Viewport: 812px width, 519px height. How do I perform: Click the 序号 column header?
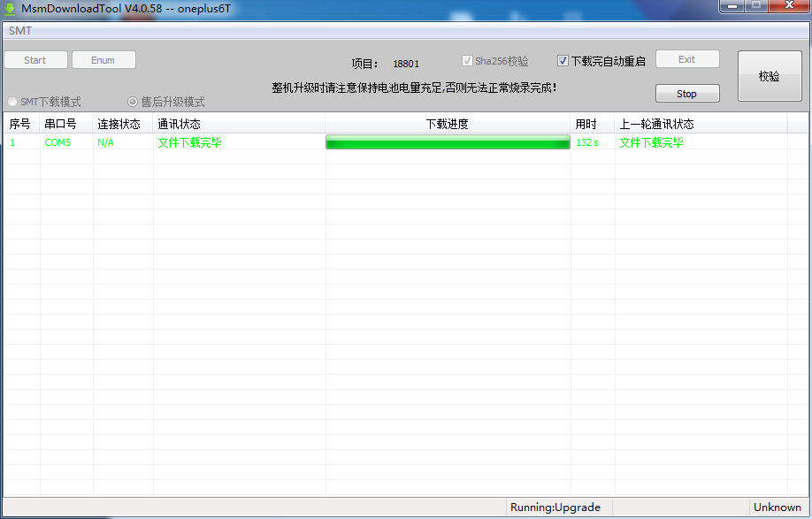pos(21,124)
